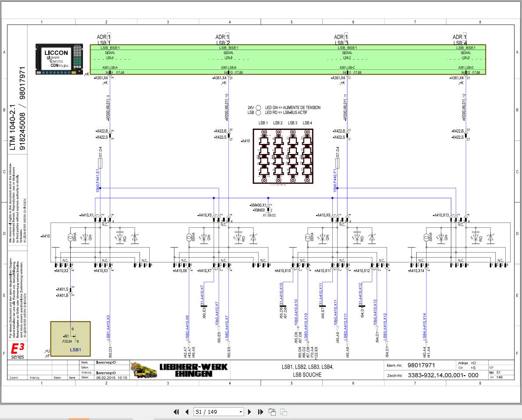Click the /80.D3 cross-reference
The image size is (522, 420).
(x=110, y=352)
